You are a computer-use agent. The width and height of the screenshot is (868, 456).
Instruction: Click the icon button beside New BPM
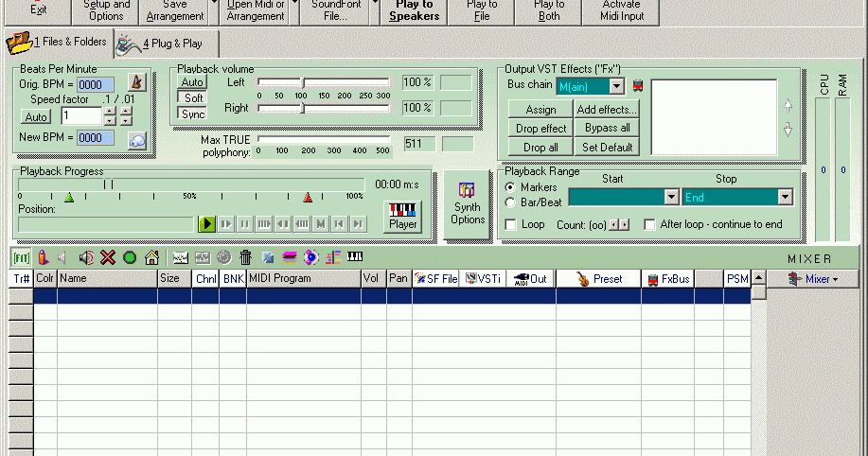[x=136, y=141]
